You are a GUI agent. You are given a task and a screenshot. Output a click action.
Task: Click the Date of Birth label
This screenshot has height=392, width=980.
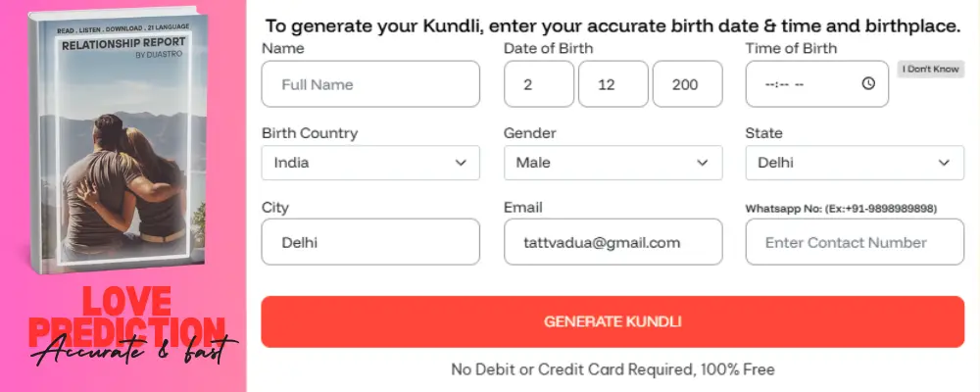[x=548, y=48]
